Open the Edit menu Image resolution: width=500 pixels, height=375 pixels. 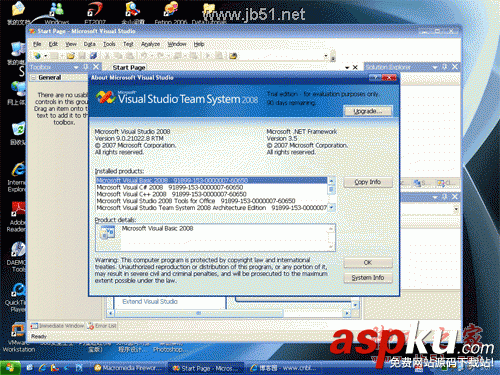(53, 44)
